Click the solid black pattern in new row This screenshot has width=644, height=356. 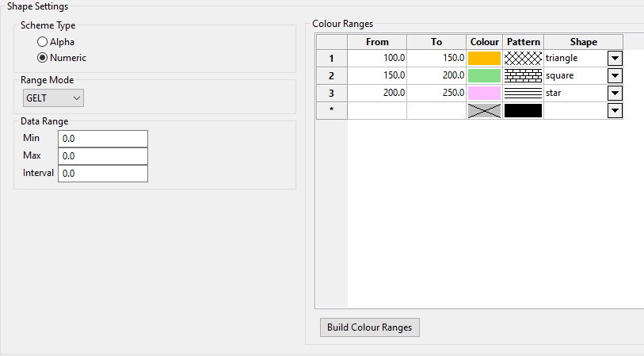click(523, 111)
